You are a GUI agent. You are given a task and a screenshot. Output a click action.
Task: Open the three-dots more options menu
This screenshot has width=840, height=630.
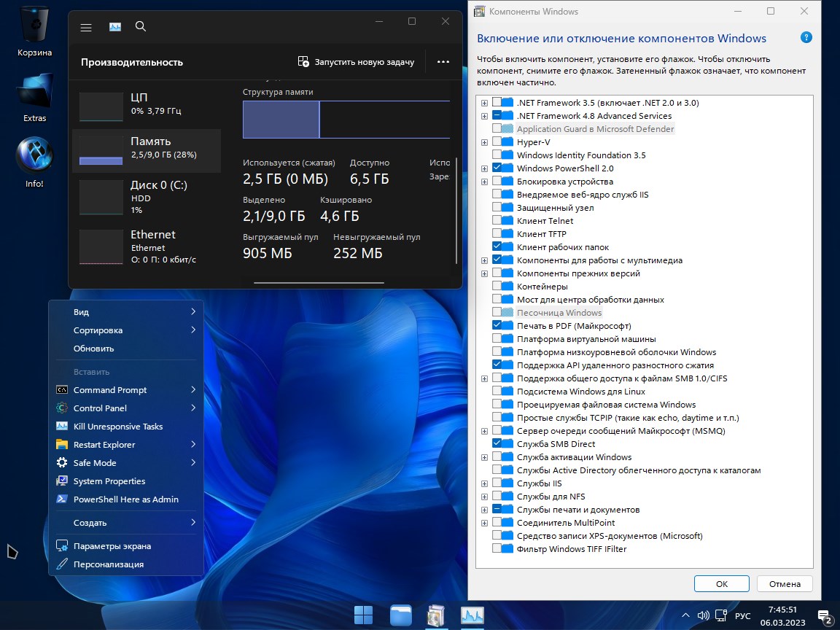click(443, 62)
